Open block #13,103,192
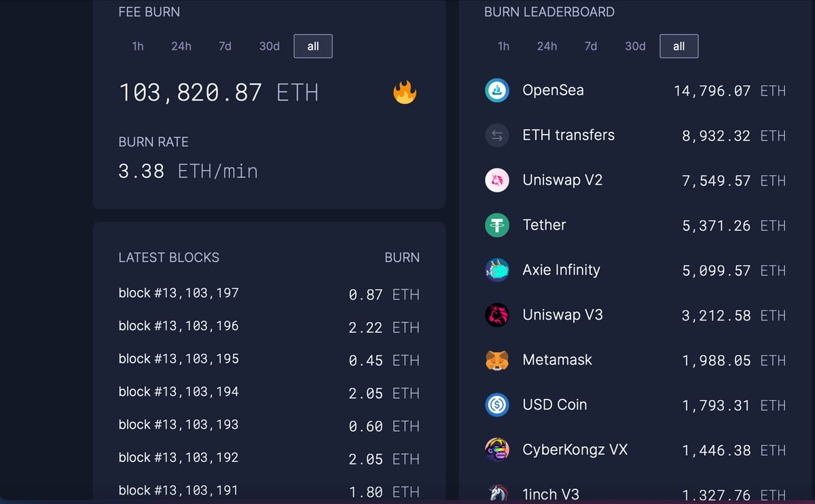 (179, 458)
